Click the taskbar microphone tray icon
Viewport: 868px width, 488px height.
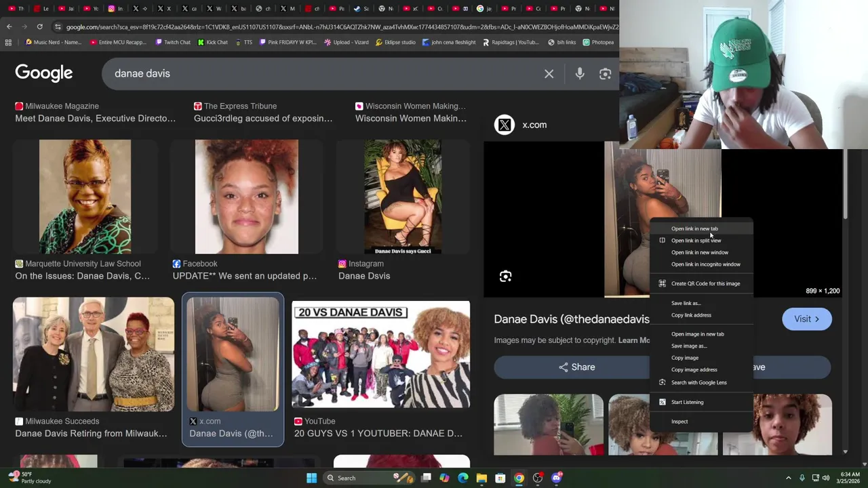pyautogui.click(x=802, y=478)
